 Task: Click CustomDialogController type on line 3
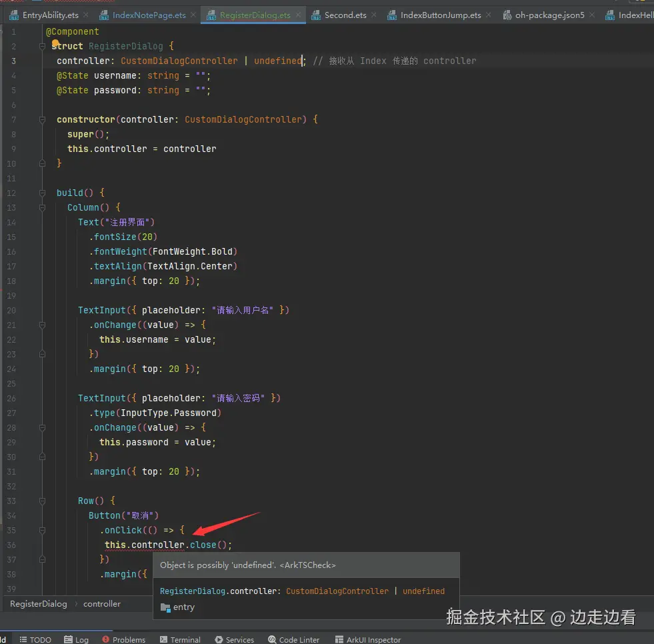179,61
